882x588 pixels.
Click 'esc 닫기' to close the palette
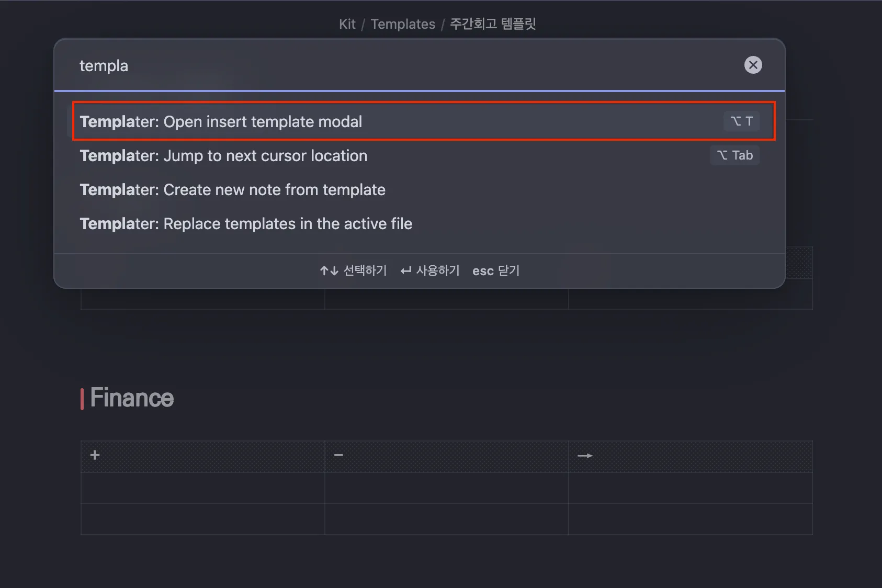[x=495, y=270]
